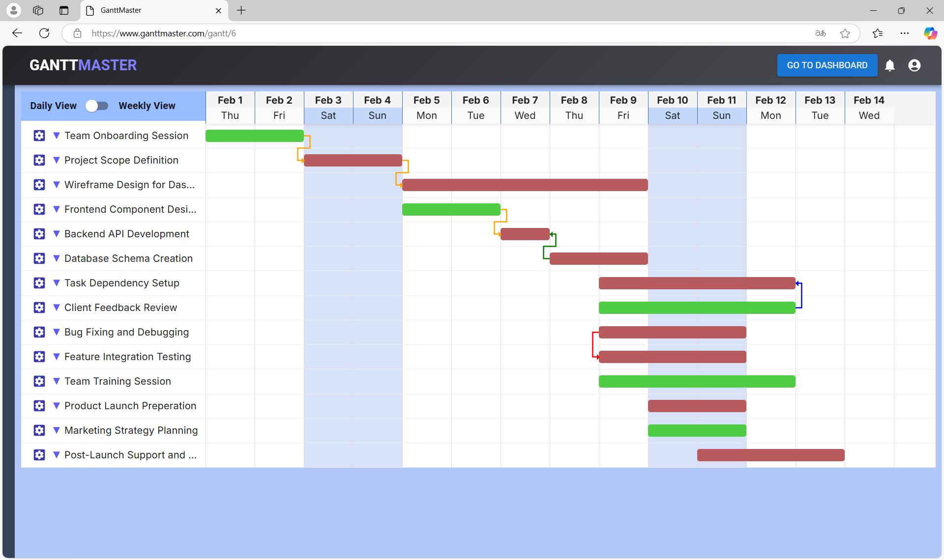Open a new browser tab

pyautogui.click(x=240, y=10)
